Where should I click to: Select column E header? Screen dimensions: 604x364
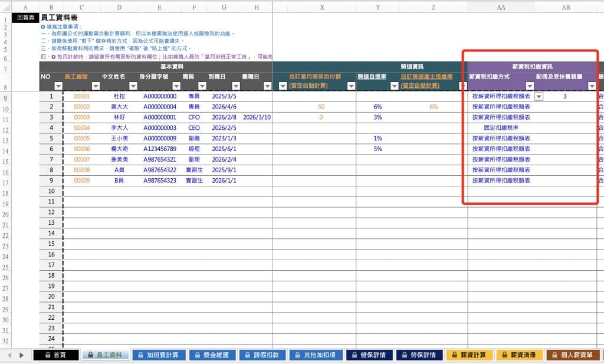coord(159,7)
